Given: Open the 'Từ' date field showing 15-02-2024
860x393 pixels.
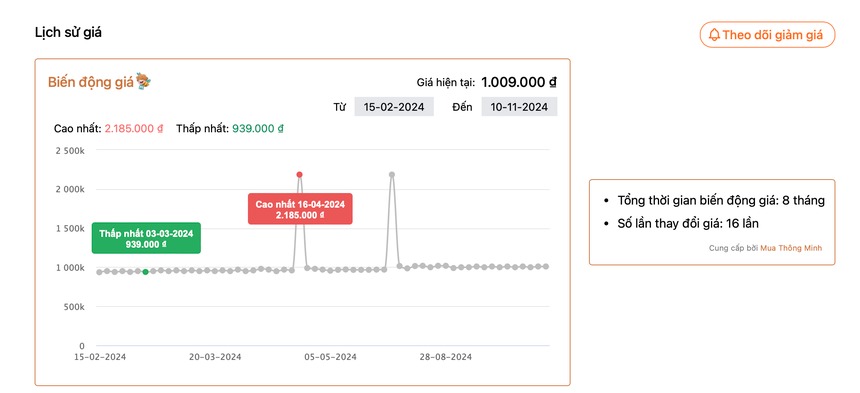Looking at the screenshot, I should coord(394,107).
